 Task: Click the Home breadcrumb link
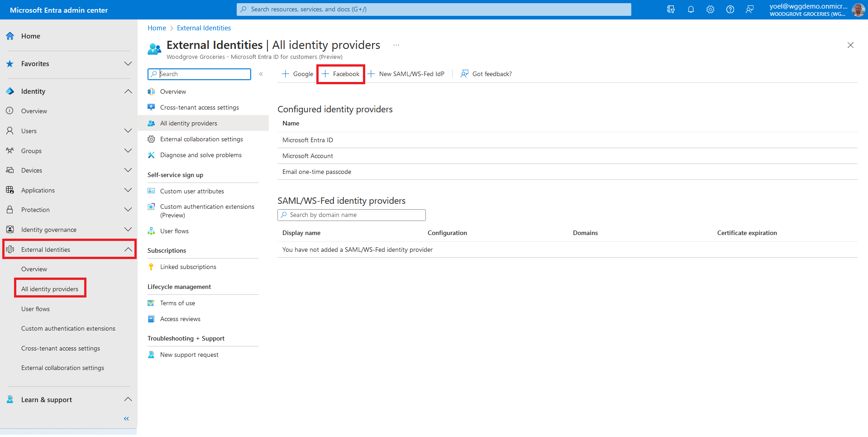pyautogui.click(x=157, y=28)
